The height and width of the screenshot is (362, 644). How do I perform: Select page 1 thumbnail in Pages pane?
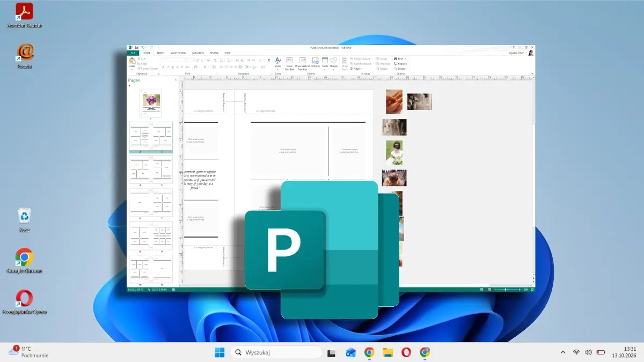pos(151,103)
